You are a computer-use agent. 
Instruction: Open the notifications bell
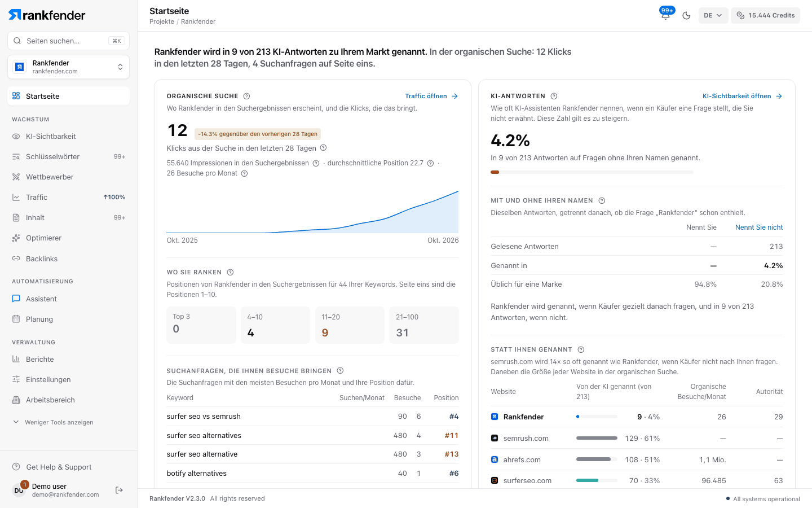click(665, 15)
